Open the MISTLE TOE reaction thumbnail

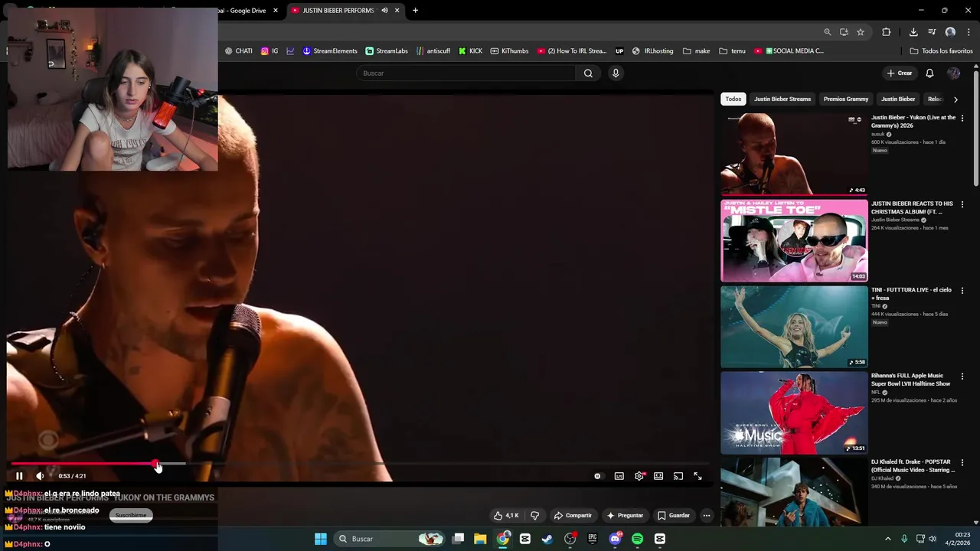[x=794, y=240]
